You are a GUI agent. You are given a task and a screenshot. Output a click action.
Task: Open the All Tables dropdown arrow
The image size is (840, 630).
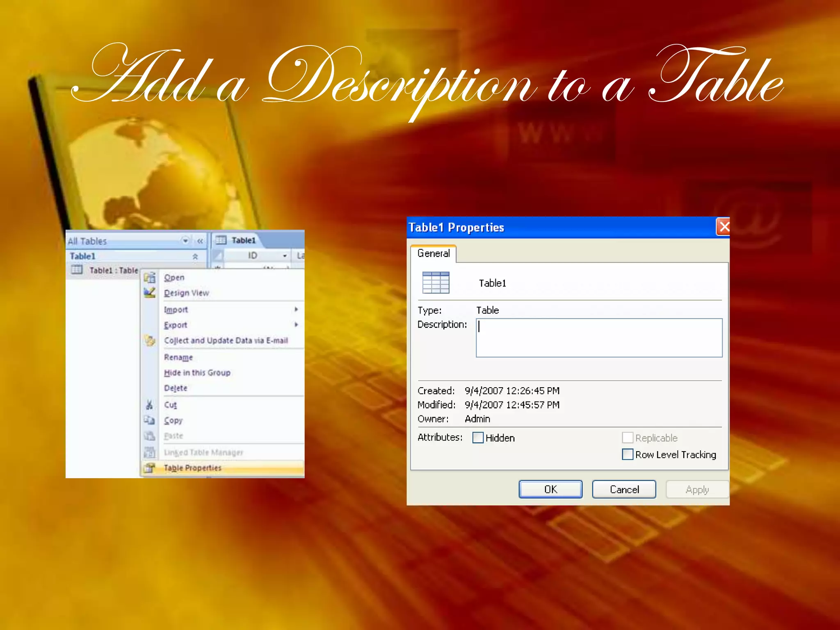click(185, 241)
